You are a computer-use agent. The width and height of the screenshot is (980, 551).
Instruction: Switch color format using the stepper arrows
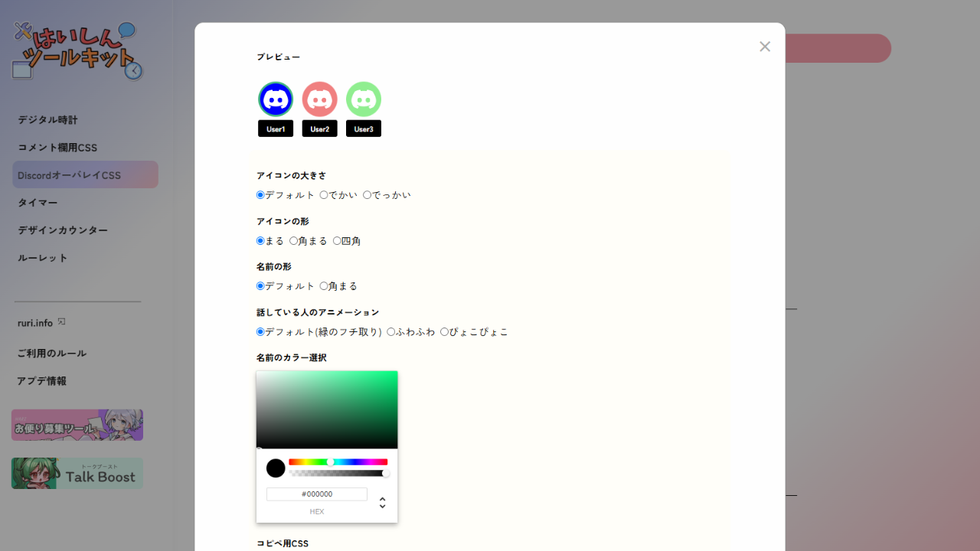[x=382, y=503]
